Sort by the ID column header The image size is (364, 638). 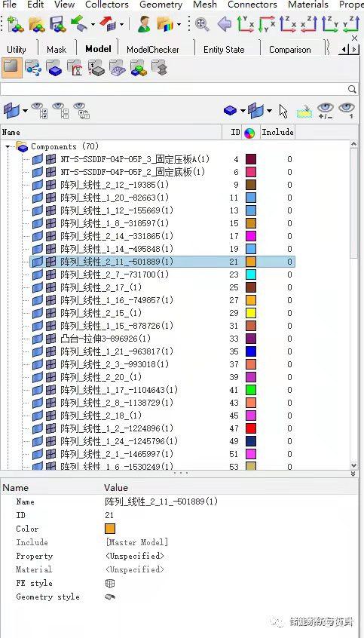click(232, 132)
